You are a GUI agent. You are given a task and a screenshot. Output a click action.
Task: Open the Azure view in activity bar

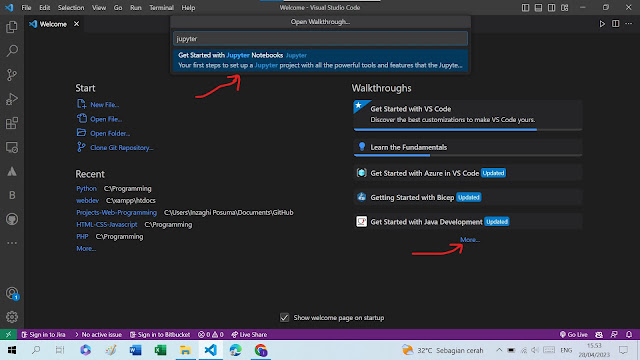12,171
